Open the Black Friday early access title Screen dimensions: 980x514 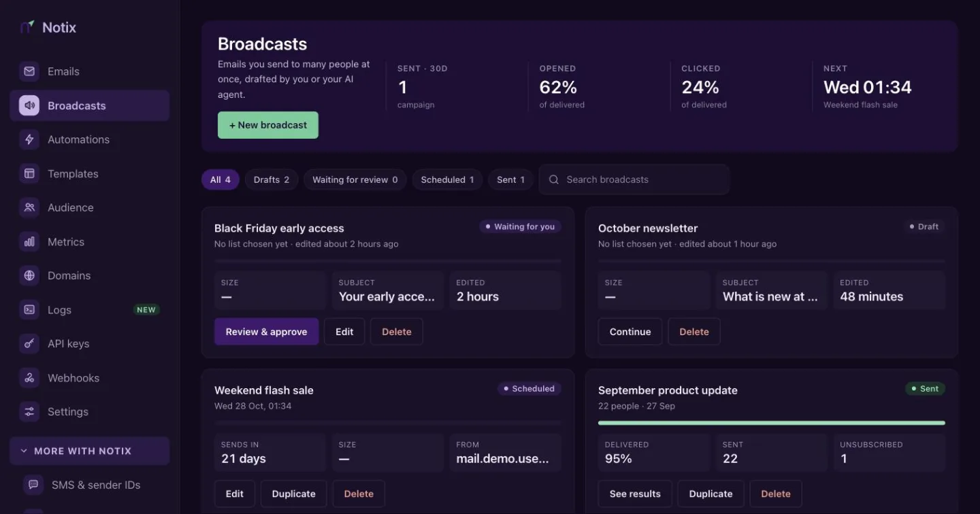[279, 228]
